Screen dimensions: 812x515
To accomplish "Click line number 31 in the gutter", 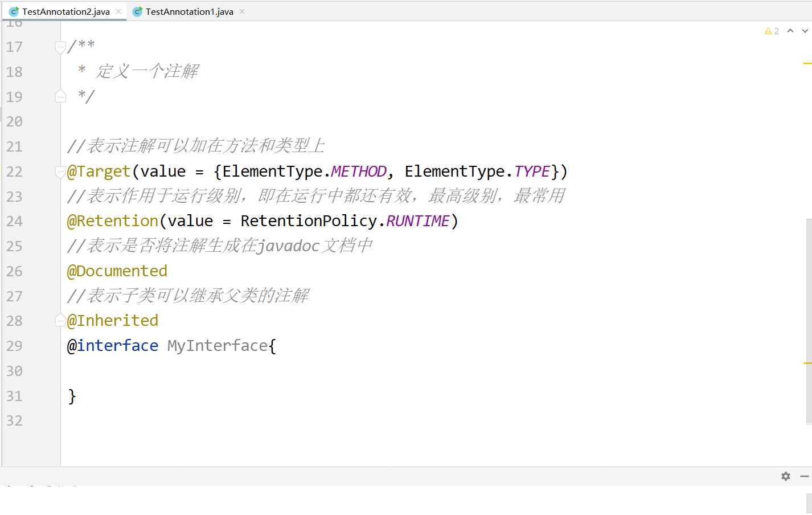I will click(14, 396).
